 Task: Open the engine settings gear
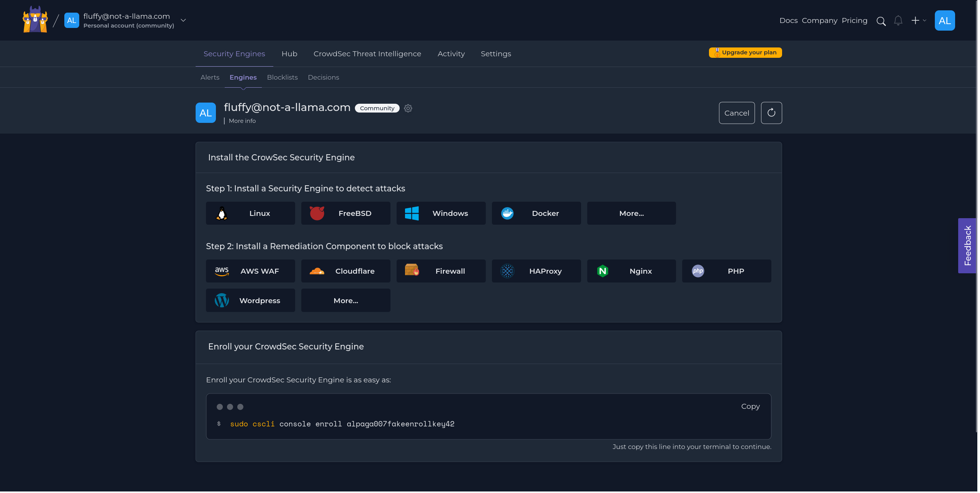click(408, 108)
